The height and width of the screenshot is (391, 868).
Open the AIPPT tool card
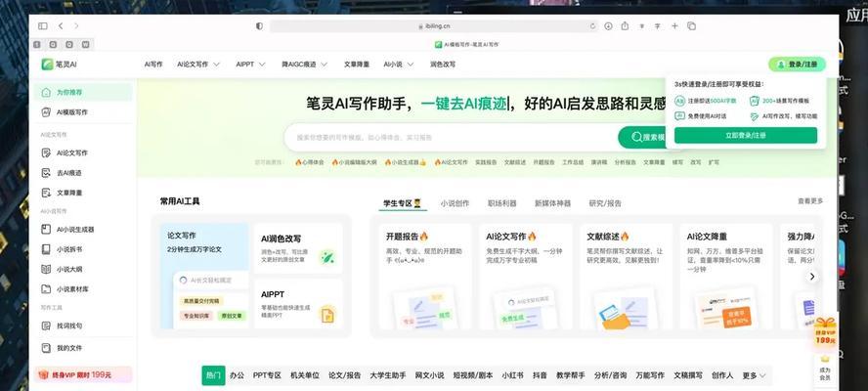pyautogui.click(x=298, y=304)
